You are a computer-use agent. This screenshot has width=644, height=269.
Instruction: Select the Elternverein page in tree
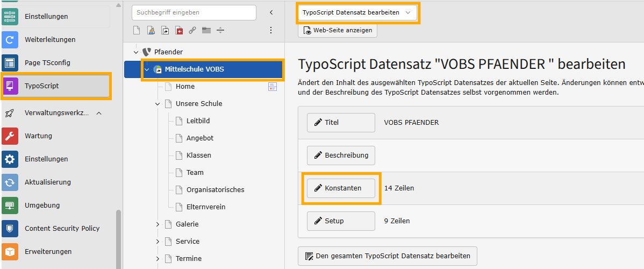[x=205, y=207]
